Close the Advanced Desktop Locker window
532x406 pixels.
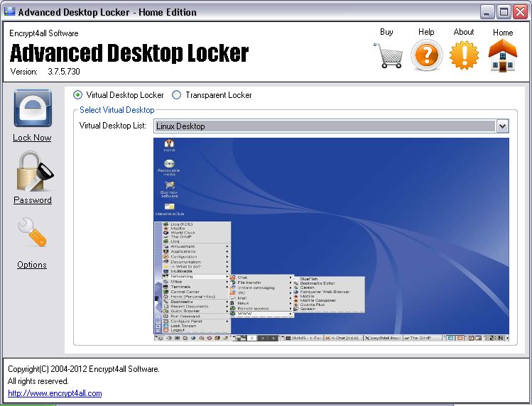520,12
